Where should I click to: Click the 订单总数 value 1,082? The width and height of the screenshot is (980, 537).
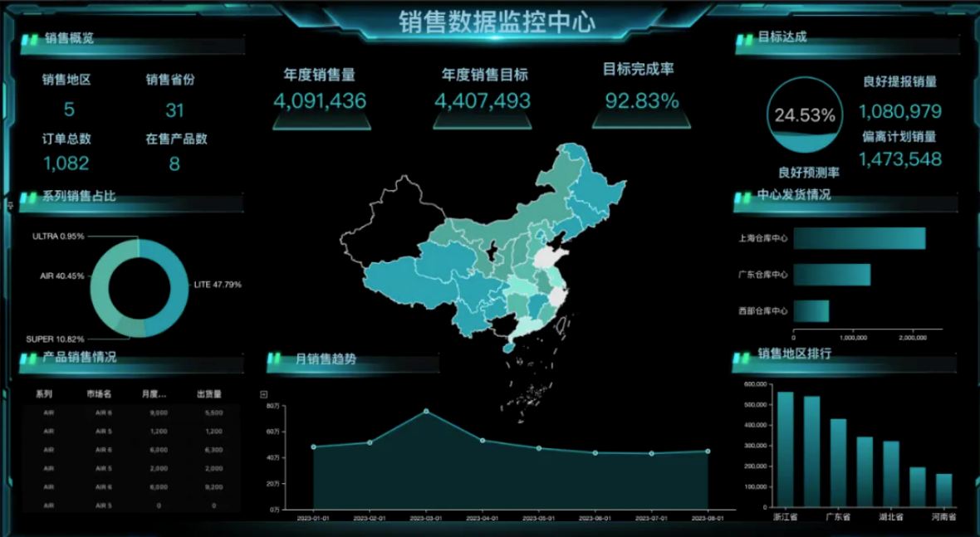(66, 164)
